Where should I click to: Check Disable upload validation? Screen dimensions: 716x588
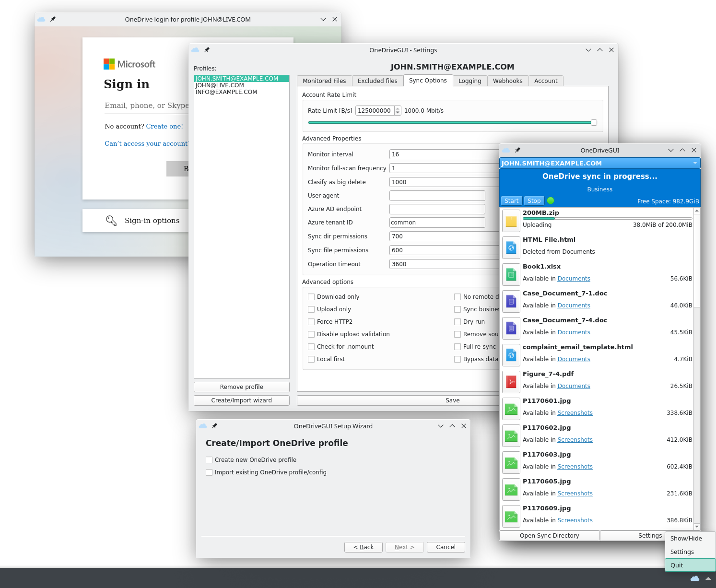311,334
